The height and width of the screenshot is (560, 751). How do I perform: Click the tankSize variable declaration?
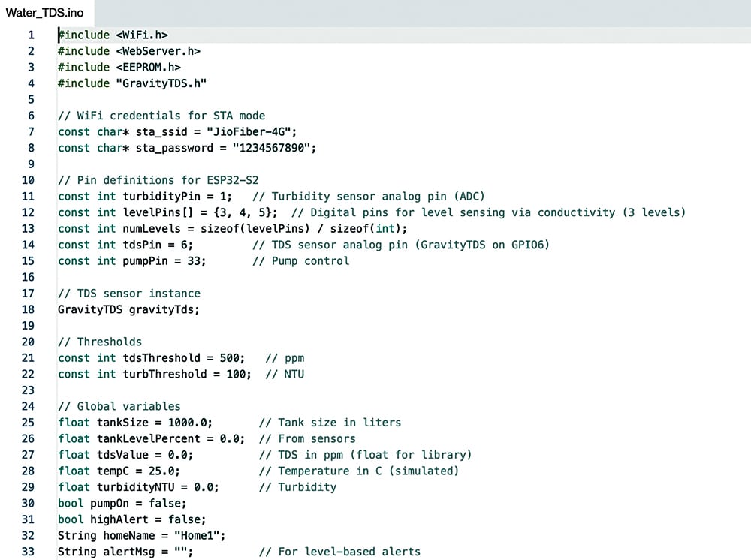120,422
